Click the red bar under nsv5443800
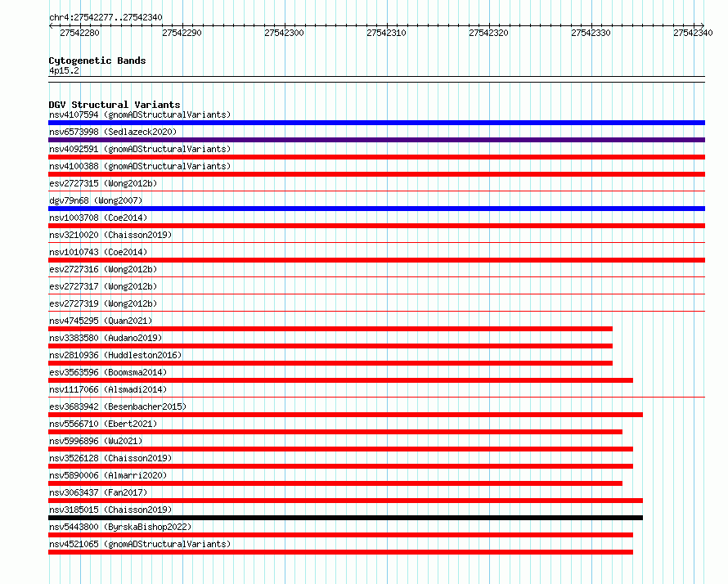 click(x=341, y=535)
